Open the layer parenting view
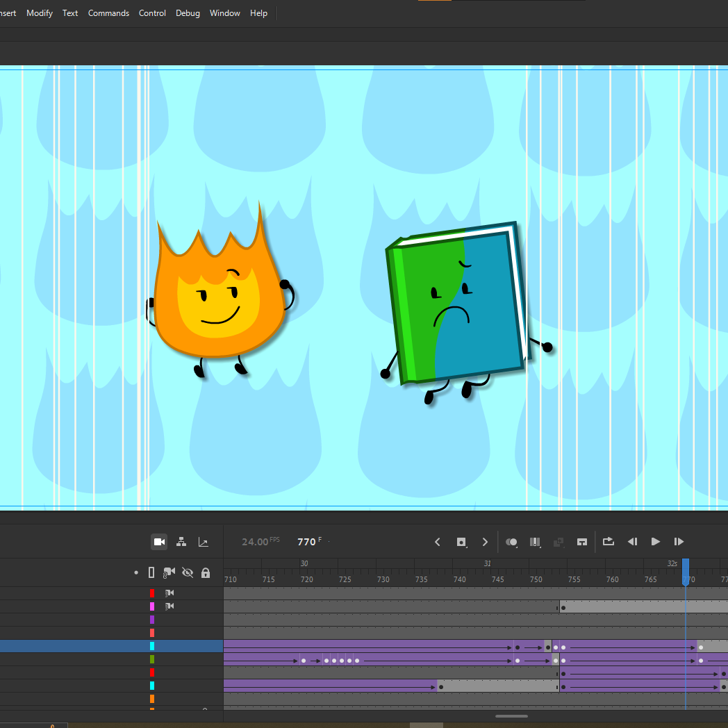The width and height of the screenshot is (728, 728). pyautogui.click(x=181, y=542)
